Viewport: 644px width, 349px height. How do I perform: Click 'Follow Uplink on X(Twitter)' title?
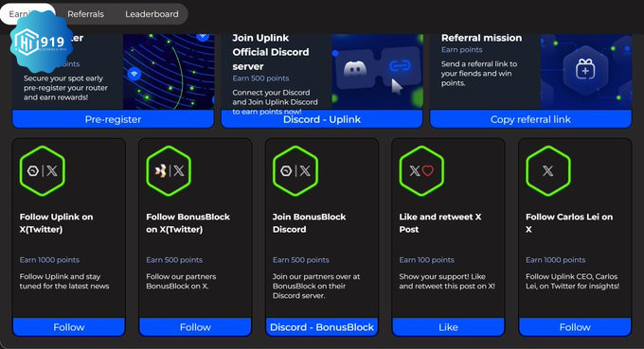point(56,223)
